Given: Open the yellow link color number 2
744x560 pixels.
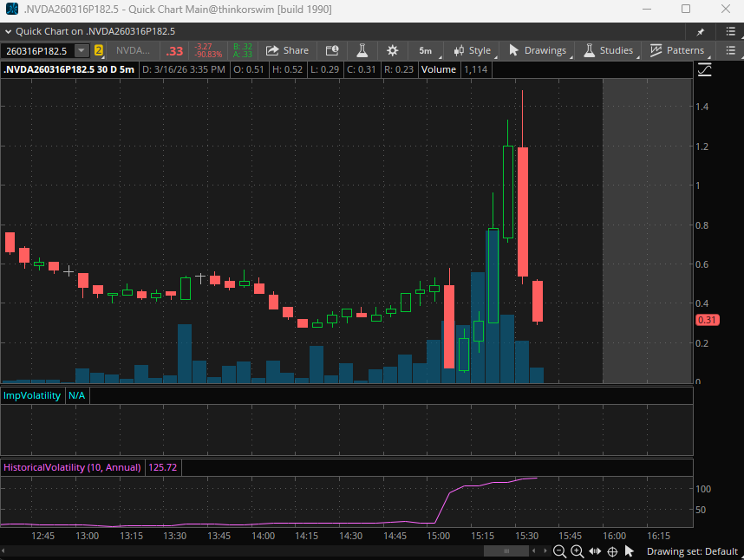Looking at the screenshot, I should coord(98,50).
